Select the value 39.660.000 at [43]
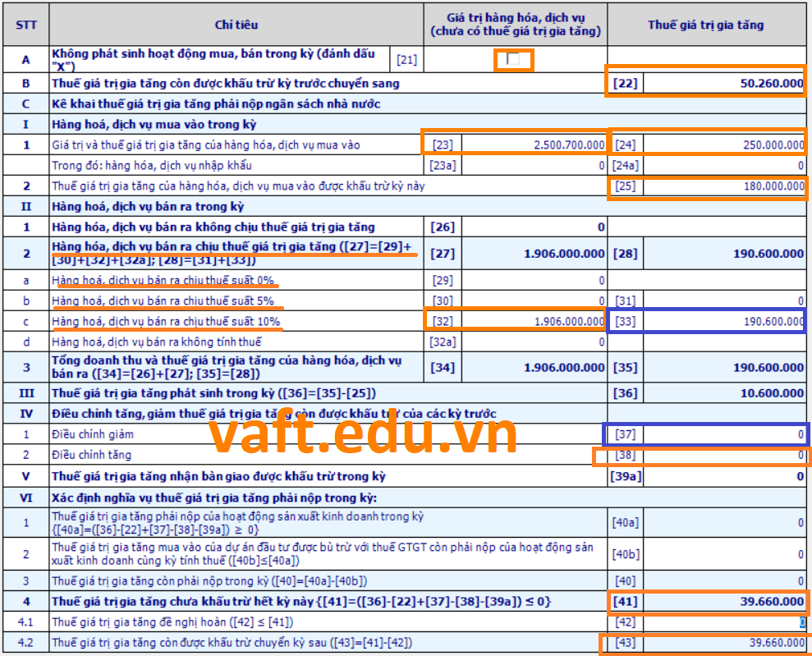Image resolution: width=812 pixels, height=656 pixels. pos(777,643)
